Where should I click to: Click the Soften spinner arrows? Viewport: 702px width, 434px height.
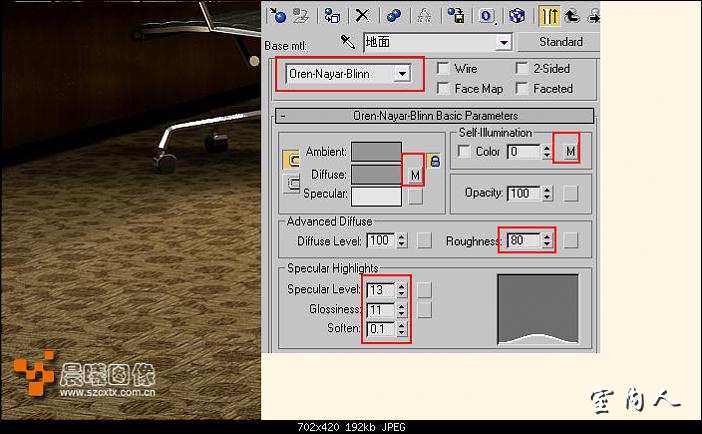402,329
